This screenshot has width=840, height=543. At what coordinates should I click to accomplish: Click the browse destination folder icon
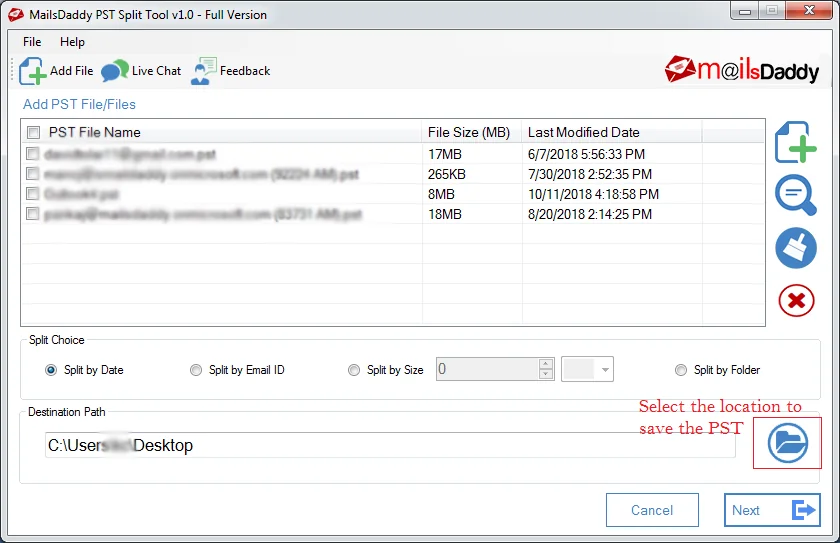click(x=788, y=443)
